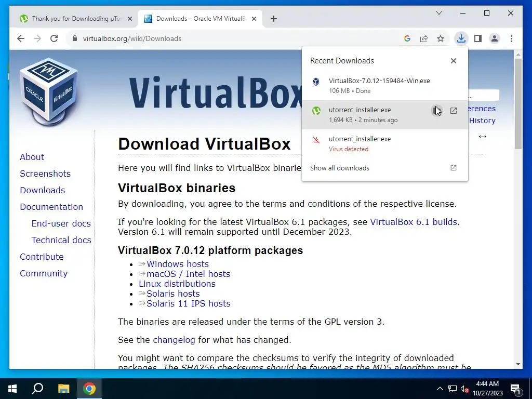This screenshot has height=399, width=532.
Task: Click red virus-blocked download icon
Action: click(x=316, y=140)
